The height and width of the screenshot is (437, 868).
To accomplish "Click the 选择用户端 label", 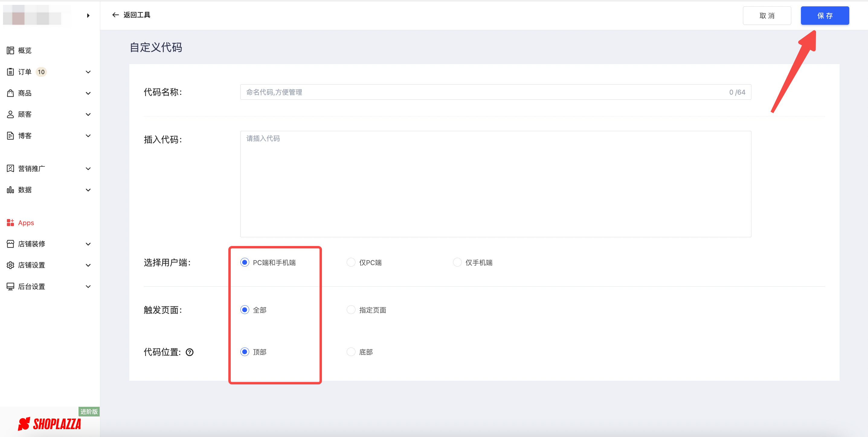I will coord(167,262).
